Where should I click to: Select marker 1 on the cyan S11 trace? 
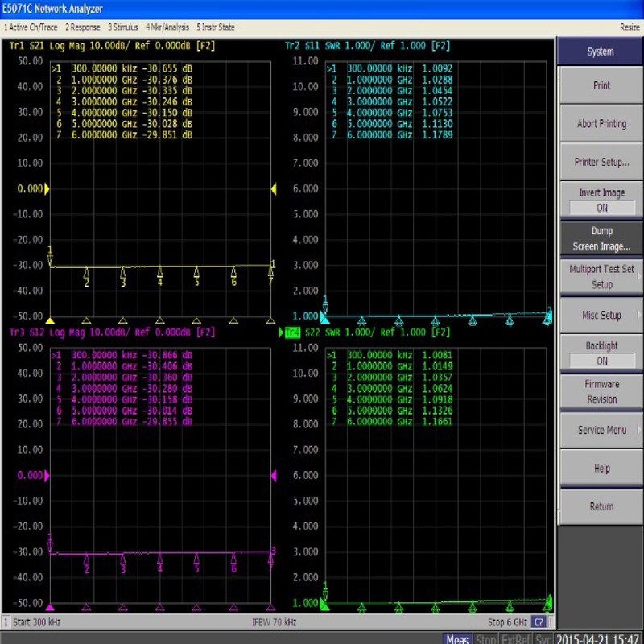(x=325, y=304)
